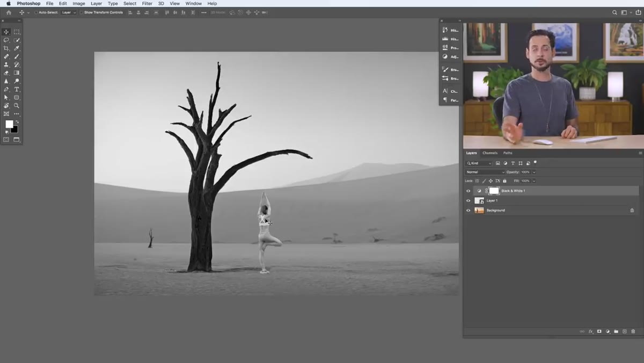Select the Lasso tool
This screenshot has width=644, height=363.
point(6,40)
